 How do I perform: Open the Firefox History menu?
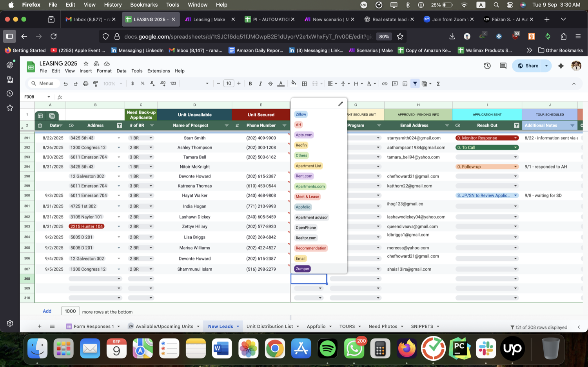113,5
